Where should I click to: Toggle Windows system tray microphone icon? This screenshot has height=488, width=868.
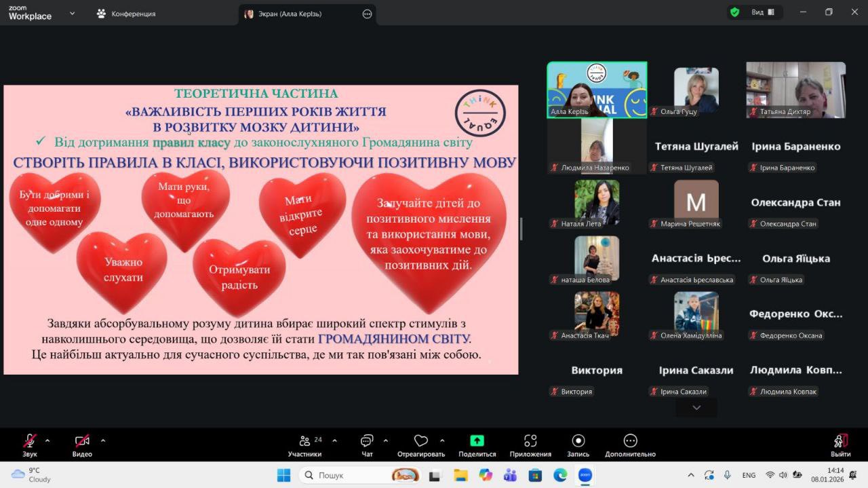(x=727, y=475)
